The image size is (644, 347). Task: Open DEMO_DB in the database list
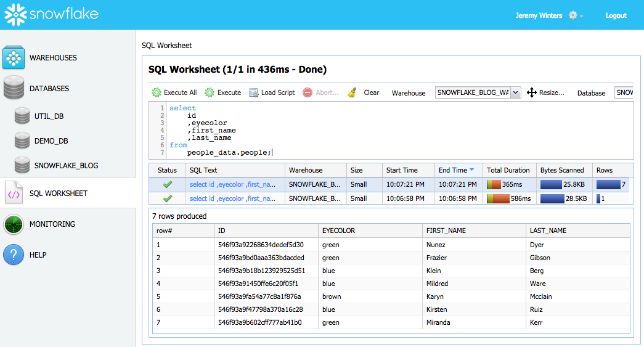point(51,141)
